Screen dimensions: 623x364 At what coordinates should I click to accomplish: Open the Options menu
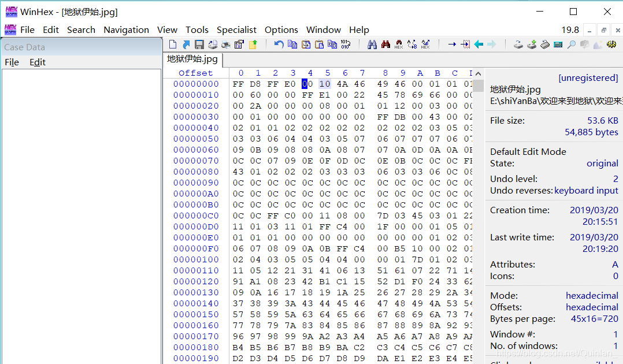[281, 30]
